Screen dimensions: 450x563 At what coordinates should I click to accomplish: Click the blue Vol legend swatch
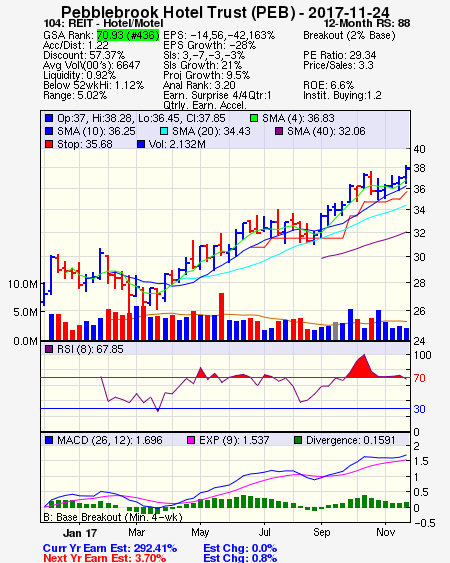click(141, 144)
